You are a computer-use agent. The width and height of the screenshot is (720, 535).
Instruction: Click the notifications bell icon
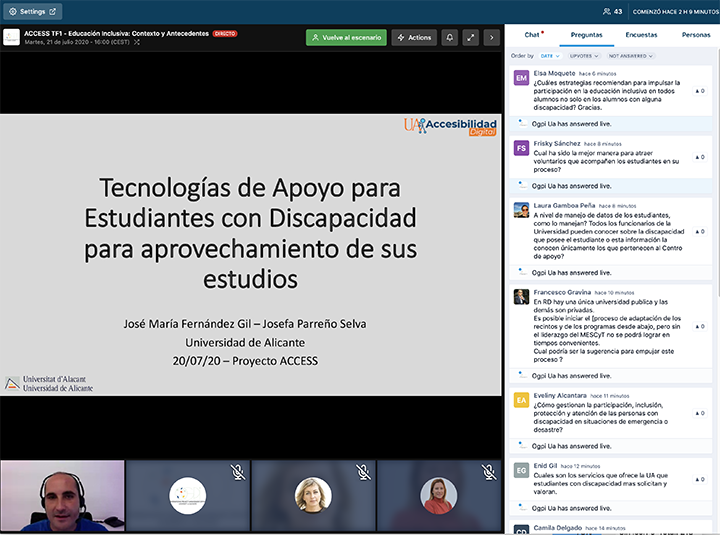point(450,38)
